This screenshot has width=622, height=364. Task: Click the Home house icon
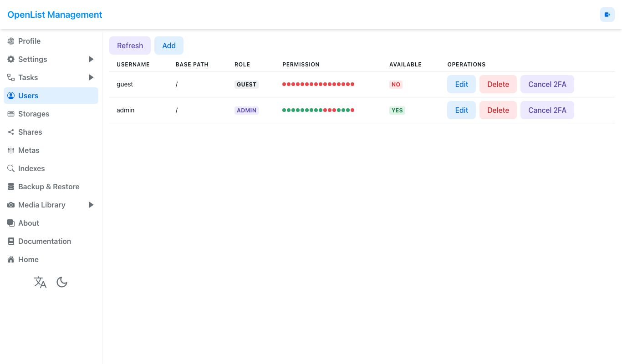11,259
